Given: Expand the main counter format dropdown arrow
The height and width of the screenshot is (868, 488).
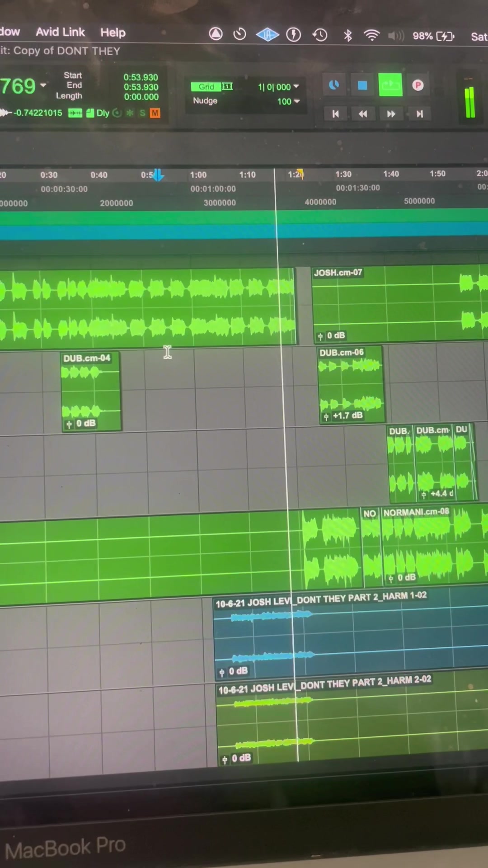Looking at the screenshot, I should point(43,85).
